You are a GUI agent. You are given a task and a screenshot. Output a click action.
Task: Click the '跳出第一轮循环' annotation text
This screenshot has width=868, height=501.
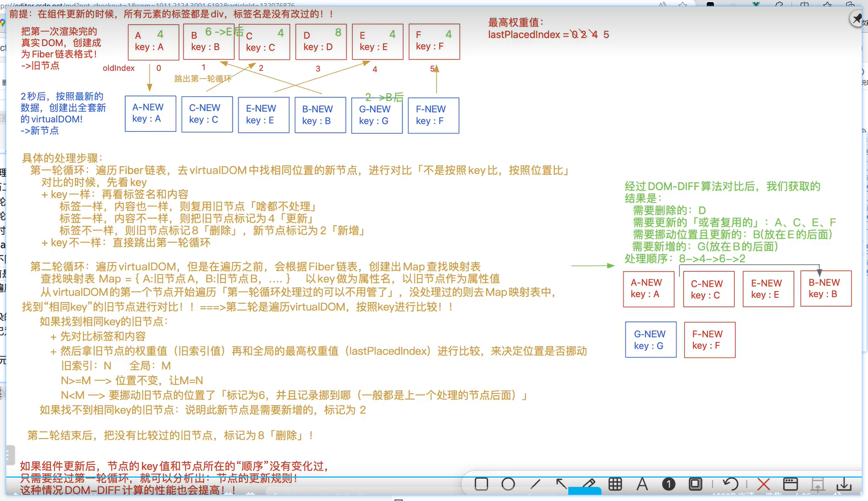click(x=203, y=79)
